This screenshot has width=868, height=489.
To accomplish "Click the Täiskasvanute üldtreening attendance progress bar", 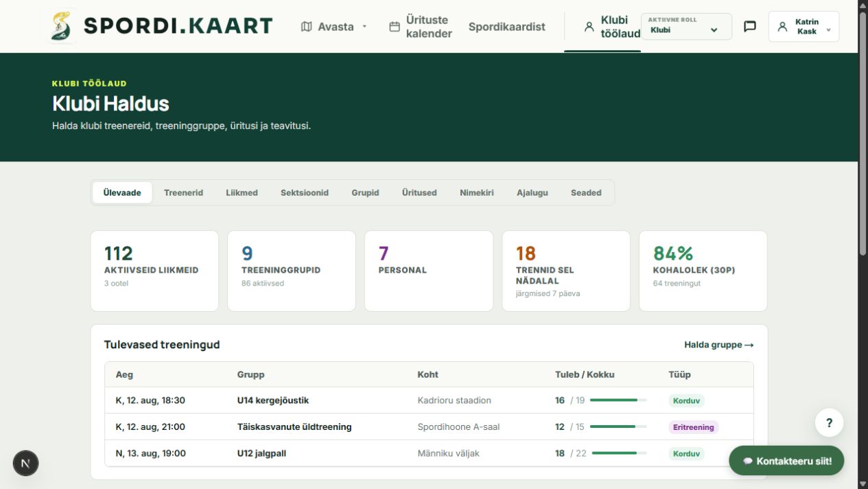I will point(618,427).
